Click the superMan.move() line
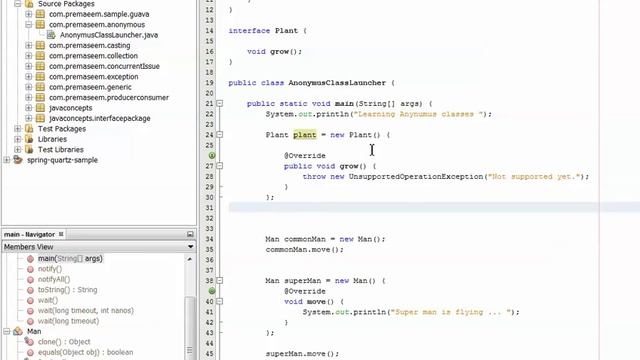The height and width of the screenshot is (360, 640). tap(302, 353)
